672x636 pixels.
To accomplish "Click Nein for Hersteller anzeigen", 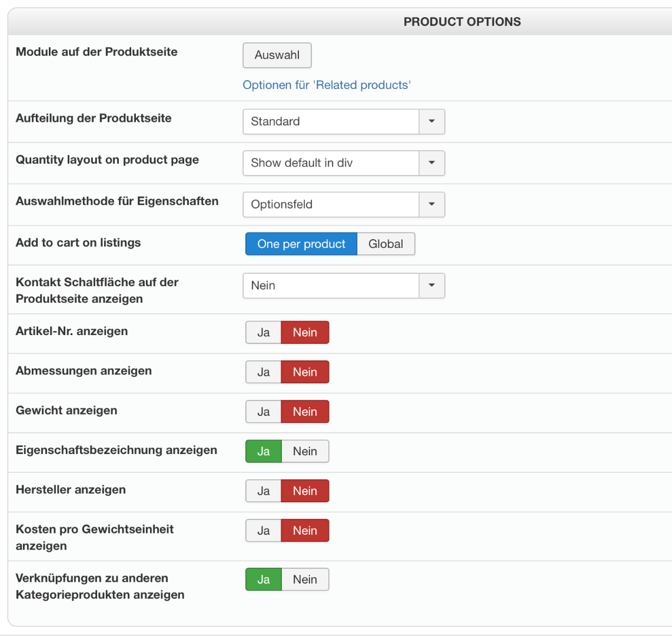I will [x=305, y=491].
